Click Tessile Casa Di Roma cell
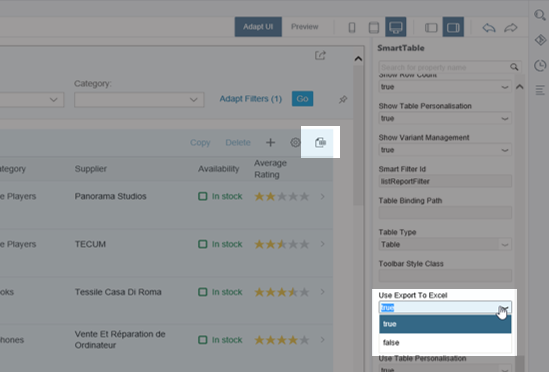The image size is (549, 372). coord(118,292)
